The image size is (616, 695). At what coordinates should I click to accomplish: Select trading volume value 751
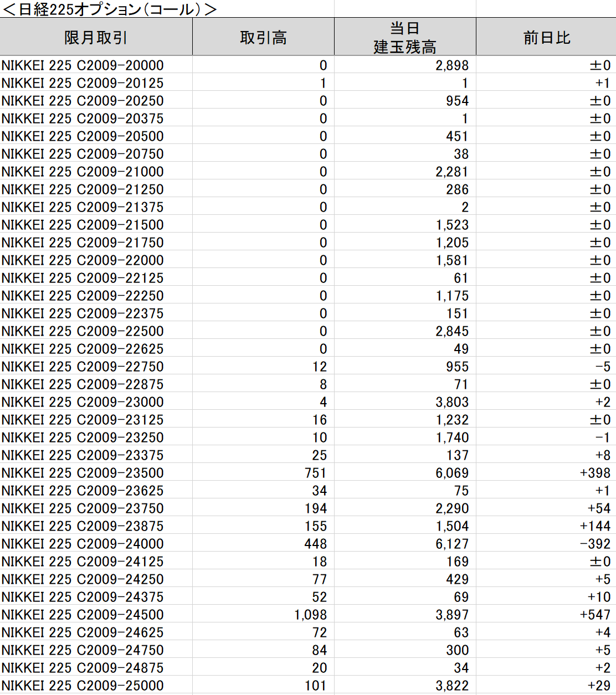[x=316, y=473]
